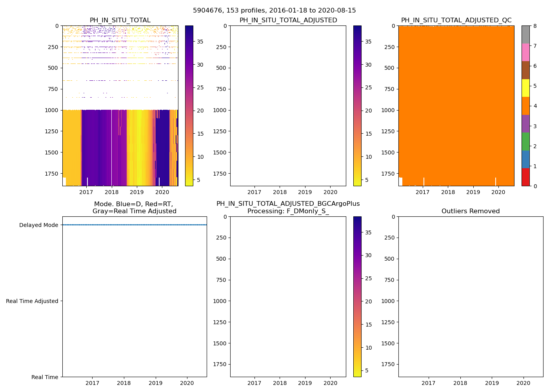Click the Outliers Removed plot title

pyautogui.click(x=471, y=211)
